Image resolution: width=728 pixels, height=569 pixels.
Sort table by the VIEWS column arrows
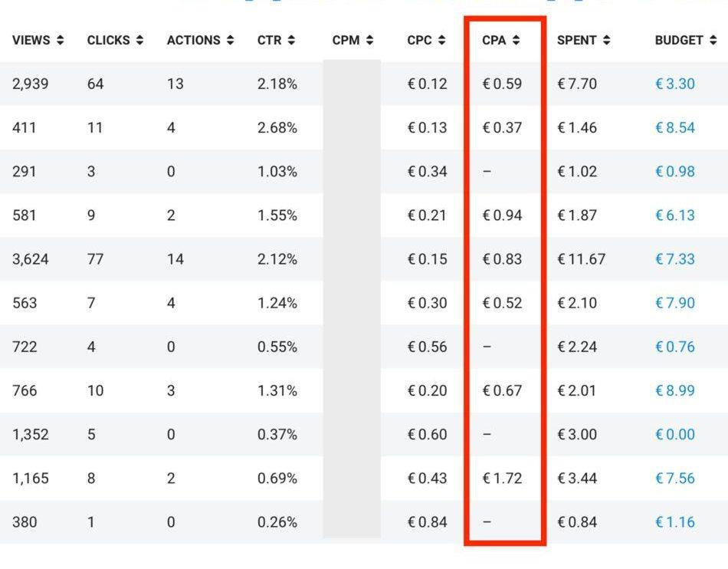tap(61, 41)
